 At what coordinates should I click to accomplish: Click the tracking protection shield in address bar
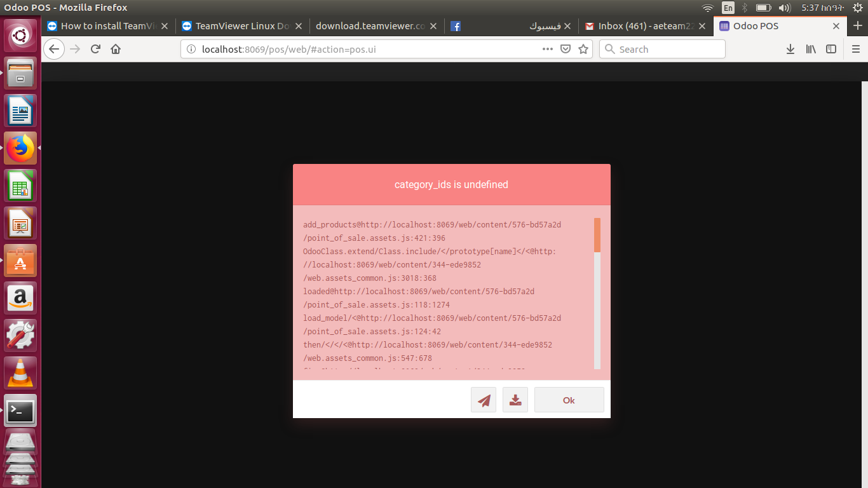[566, 49]
